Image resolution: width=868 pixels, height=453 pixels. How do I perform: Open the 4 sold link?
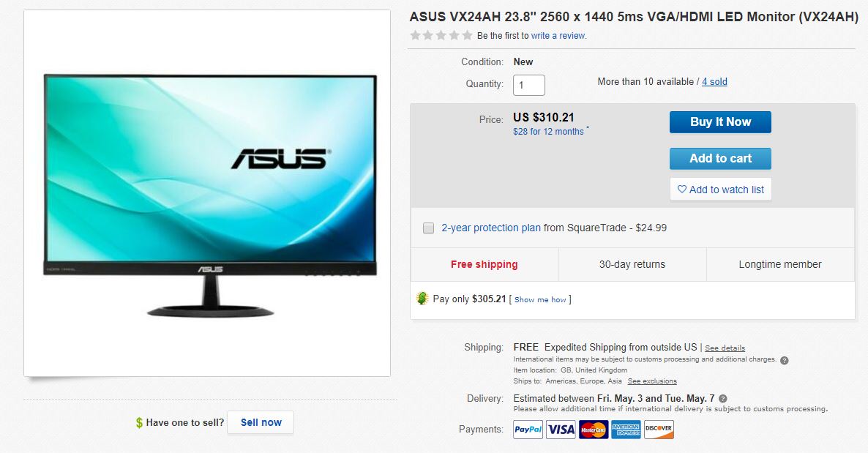714,81
